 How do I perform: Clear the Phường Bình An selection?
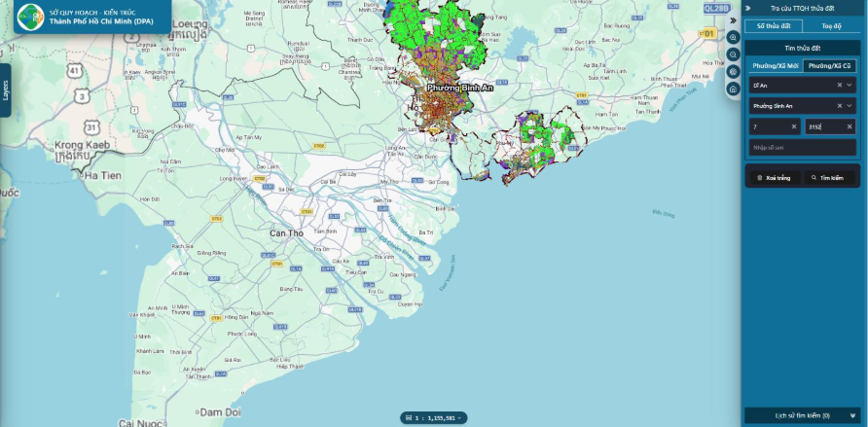(839, 106)
